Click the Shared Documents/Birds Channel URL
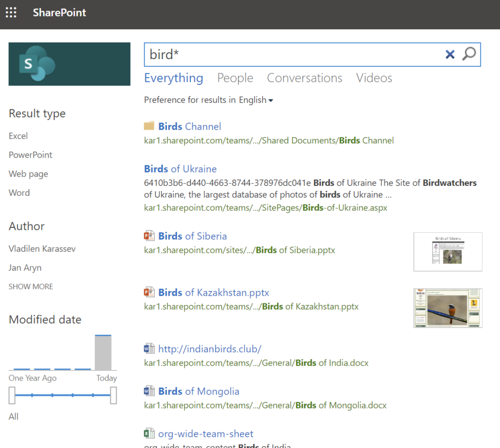The image size is (500, 448). click(269, 141)
